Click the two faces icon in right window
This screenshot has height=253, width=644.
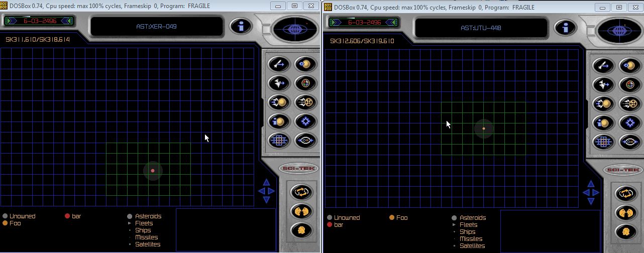tap(625, 213)
